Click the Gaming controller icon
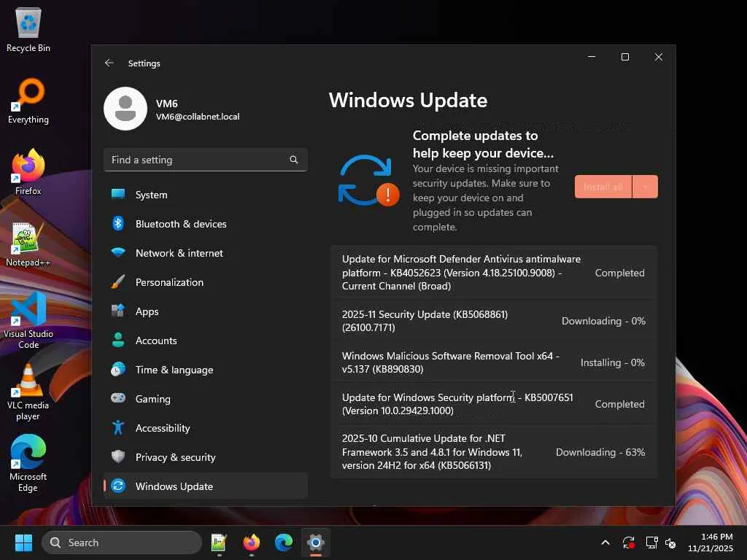747x560 pixels. (118, 397)
